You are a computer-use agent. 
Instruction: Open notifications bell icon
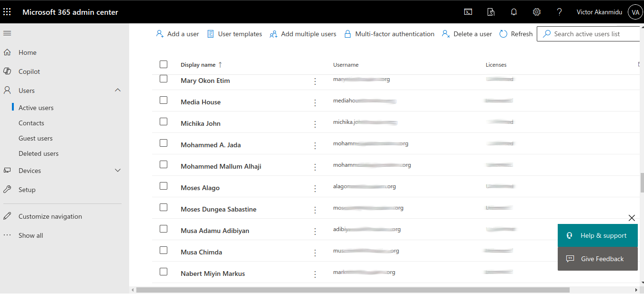514,12
